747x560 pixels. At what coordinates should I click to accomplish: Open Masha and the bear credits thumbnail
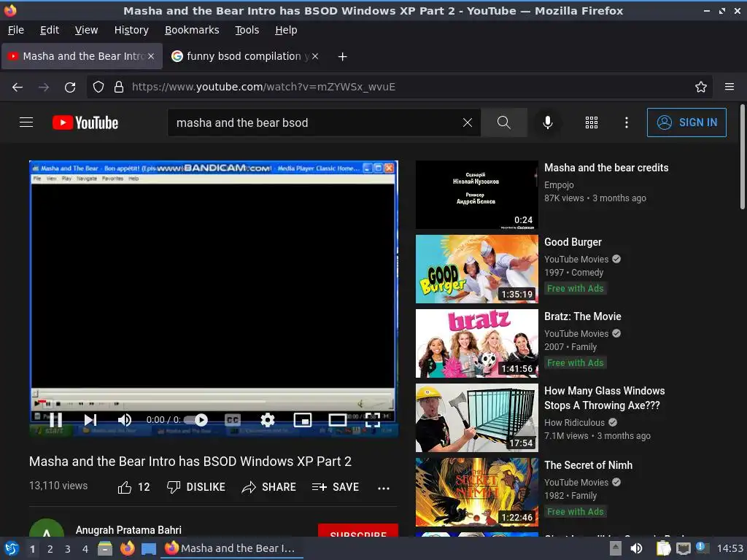(477, 195)
